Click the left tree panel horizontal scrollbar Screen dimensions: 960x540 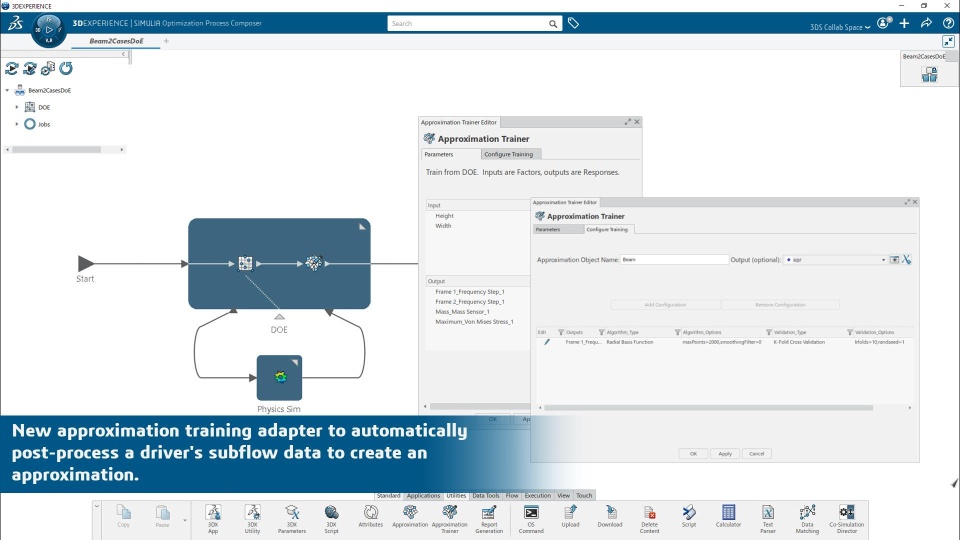57,149
